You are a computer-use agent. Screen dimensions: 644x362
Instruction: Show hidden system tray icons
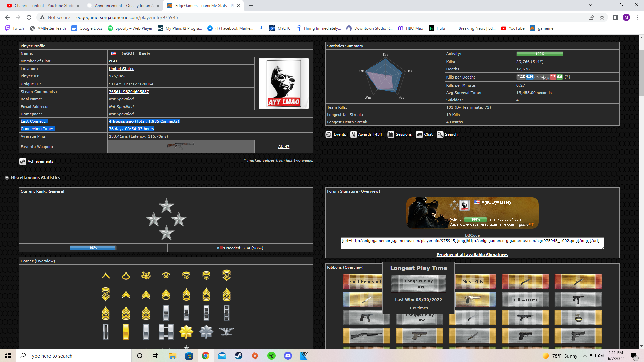coord(585,356)
